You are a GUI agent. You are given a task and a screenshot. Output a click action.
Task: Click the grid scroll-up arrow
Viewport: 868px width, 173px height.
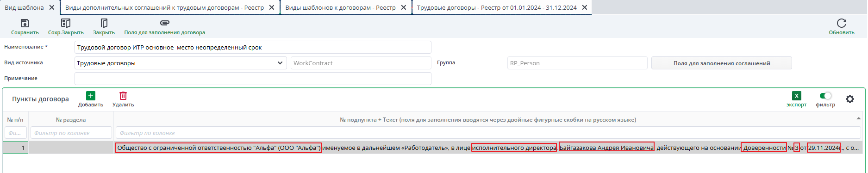pyautogui.click(x=859, y=119)
